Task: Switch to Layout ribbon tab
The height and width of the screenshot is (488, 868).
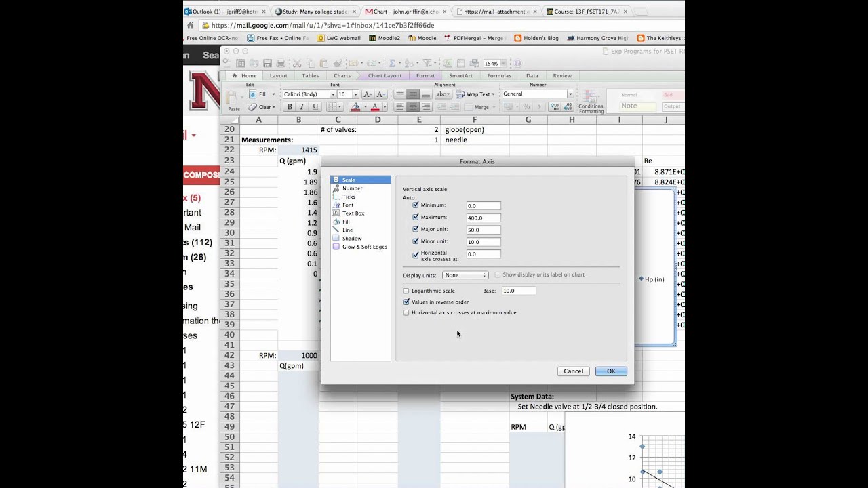Action: [279, 76]
